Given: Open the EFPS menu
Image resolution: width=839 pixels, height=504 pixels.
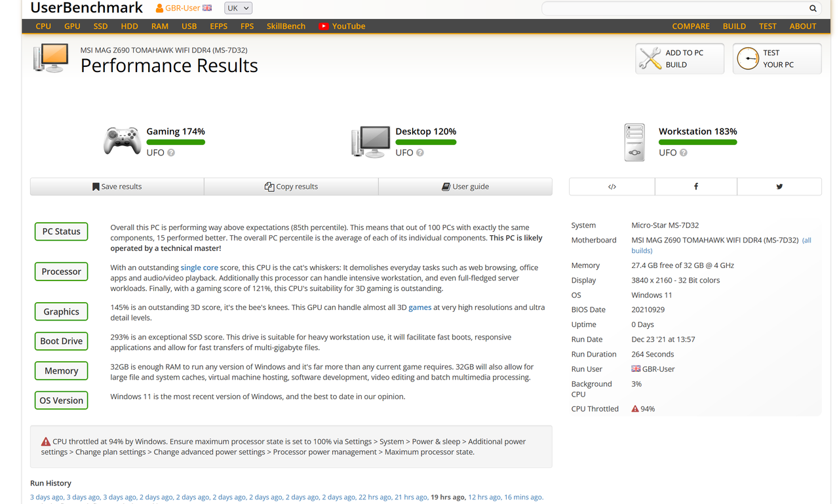Looking at the screenshot, I should pyautogui.click(x=219, y=26).
